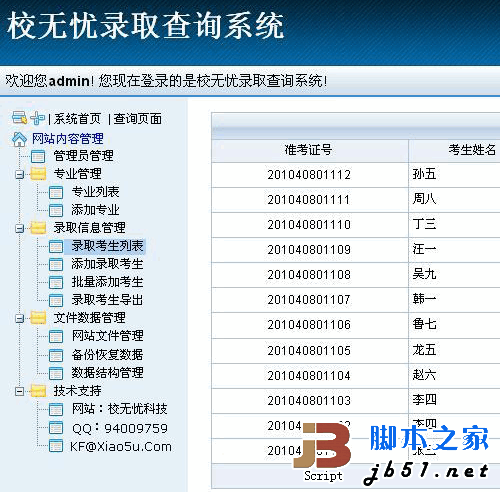
Task: Click student name 孙五
Action: (424, 174)
